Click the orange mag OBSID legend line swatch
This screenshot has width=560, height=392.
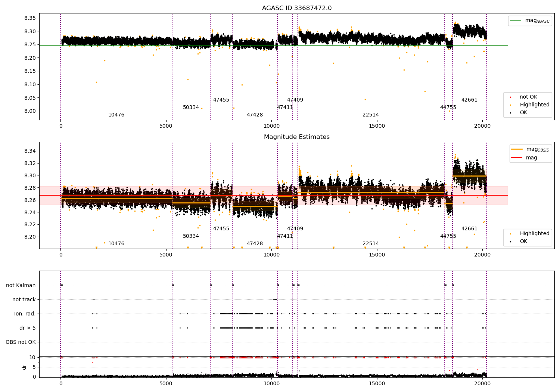tap(517, 149)
